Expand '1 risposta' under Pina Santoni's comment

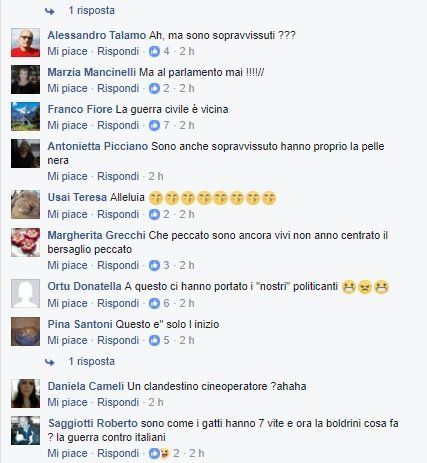(91, 361)
